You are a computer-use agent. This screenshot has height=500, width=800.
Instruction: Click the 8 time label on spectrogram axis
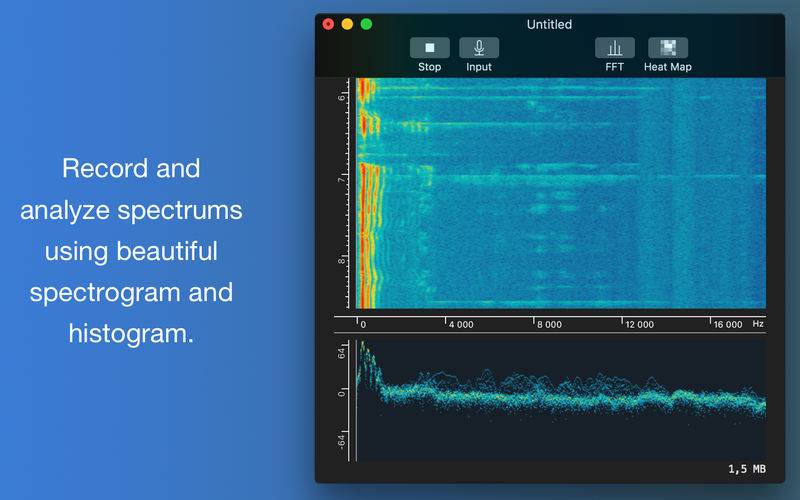pos(341,261)
